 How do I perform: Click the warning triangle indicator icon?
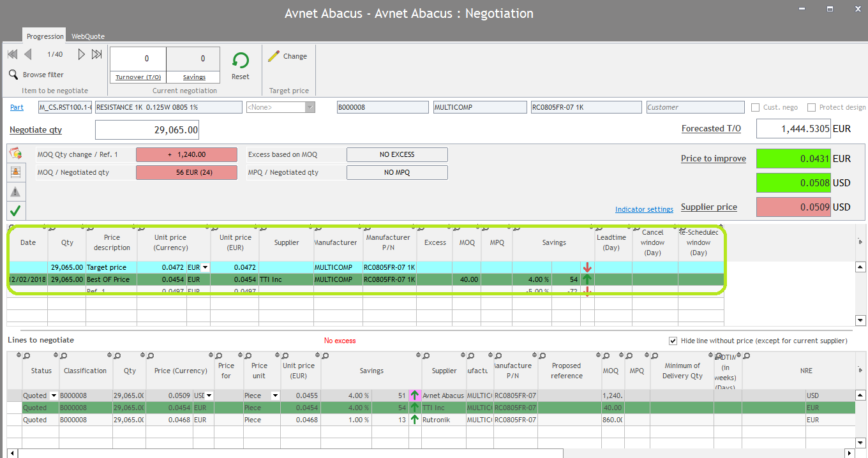click(15, 191)
